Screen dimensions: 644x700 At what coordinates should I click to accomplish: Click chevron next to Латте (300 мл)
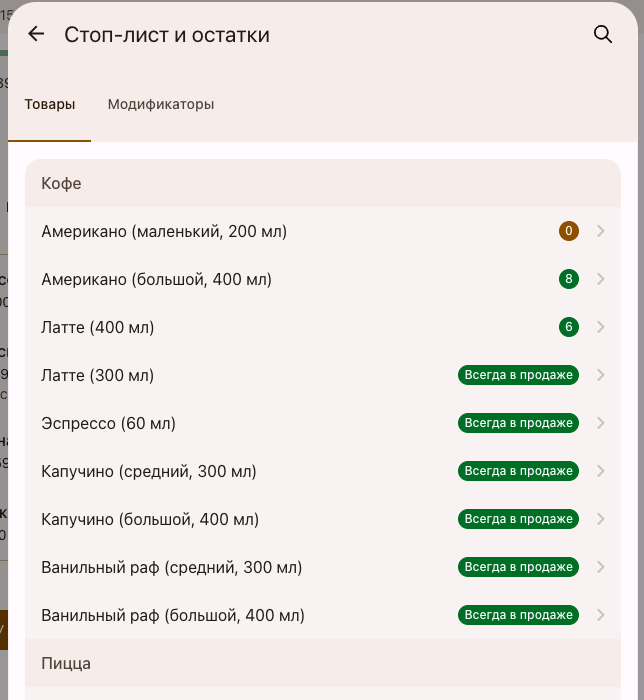click(x=601, y=375)
